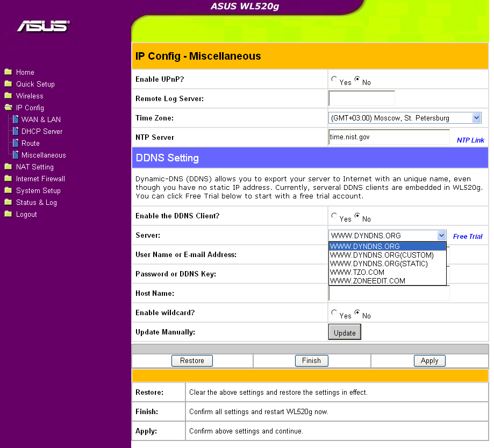Click the Update button
494x448 pixels.
(345, 332)
